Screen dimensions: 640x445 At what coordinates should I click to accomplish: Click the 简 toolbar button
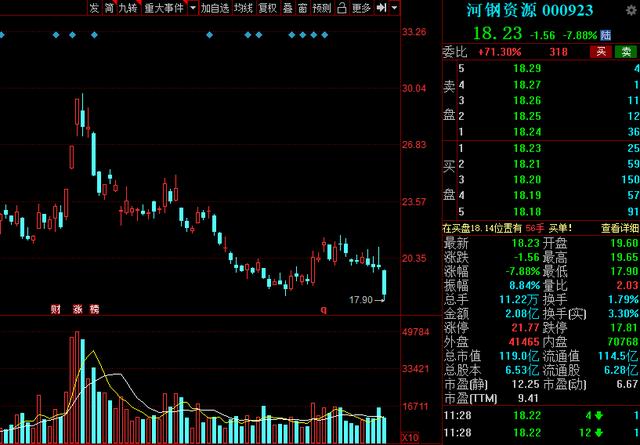coord(109,8)
